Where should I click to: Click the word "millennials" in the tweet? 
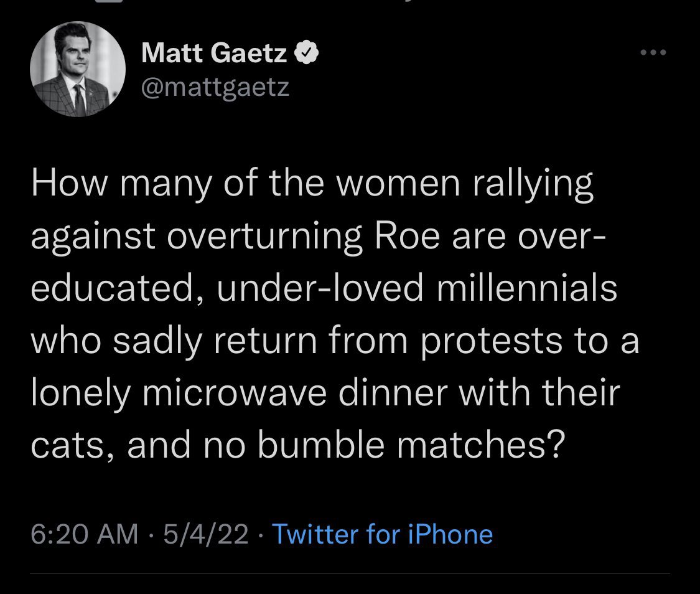point(527,288)
